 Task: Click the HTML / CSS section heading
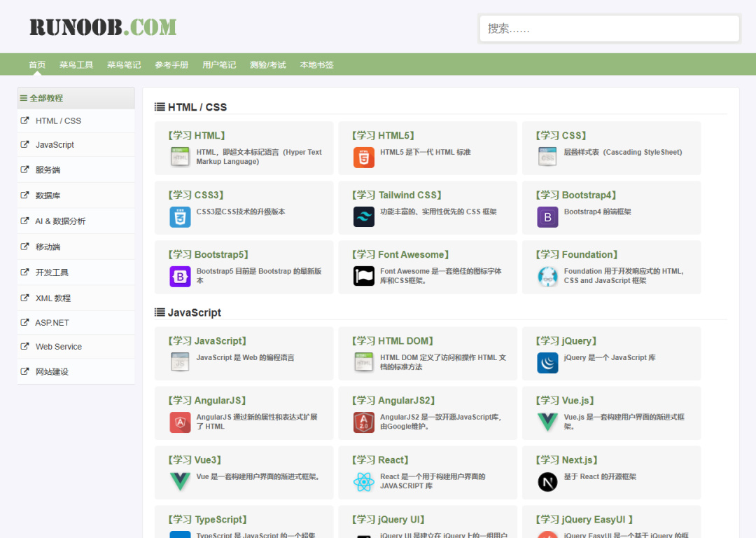pyautogui.click(x=197, y=107)
